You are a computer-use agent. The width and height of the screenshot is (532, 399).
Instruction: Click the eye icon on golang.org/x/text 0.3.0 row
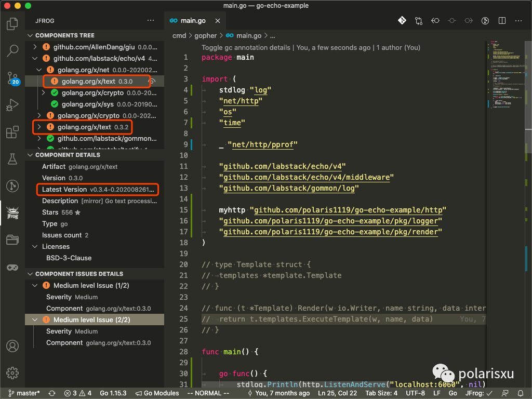[152, 82]
